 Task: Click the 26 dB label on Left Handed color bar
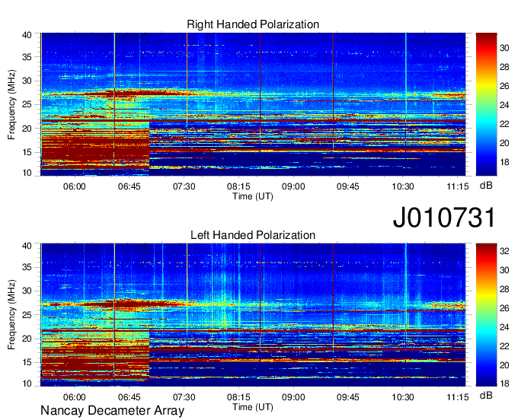pos(504,308)
